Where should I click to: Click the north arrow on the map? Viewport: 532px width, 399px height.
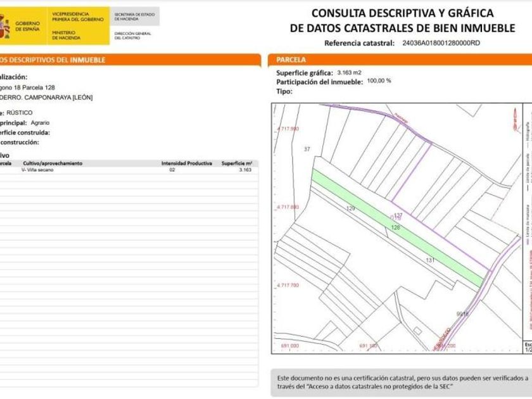tap(516, 120)
